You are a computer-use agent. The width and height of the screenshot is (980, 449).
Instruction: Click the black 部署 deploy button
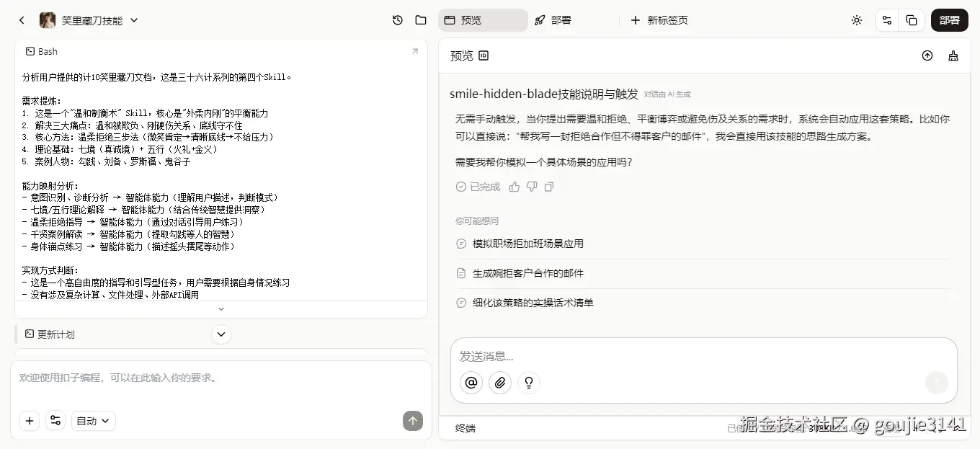point(950,20)
